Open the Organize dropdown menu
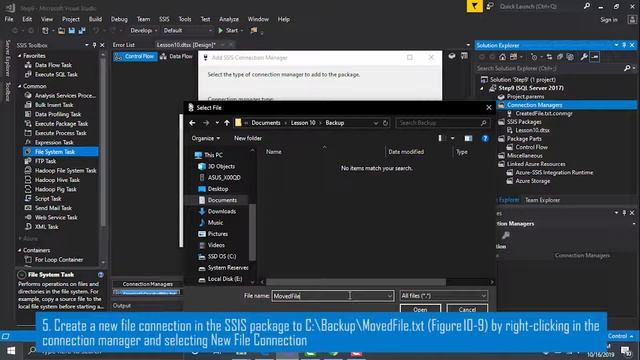This screenshot has width=640, height=360. [x=206, y=138]
